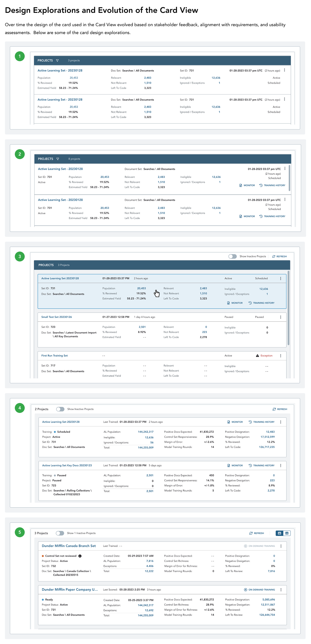The width and height of the screenshot is (311, 644).
Task: Click the 3 Projects count beside the Show 1 Inactive Projects switch
Action: tap(41, 533)
